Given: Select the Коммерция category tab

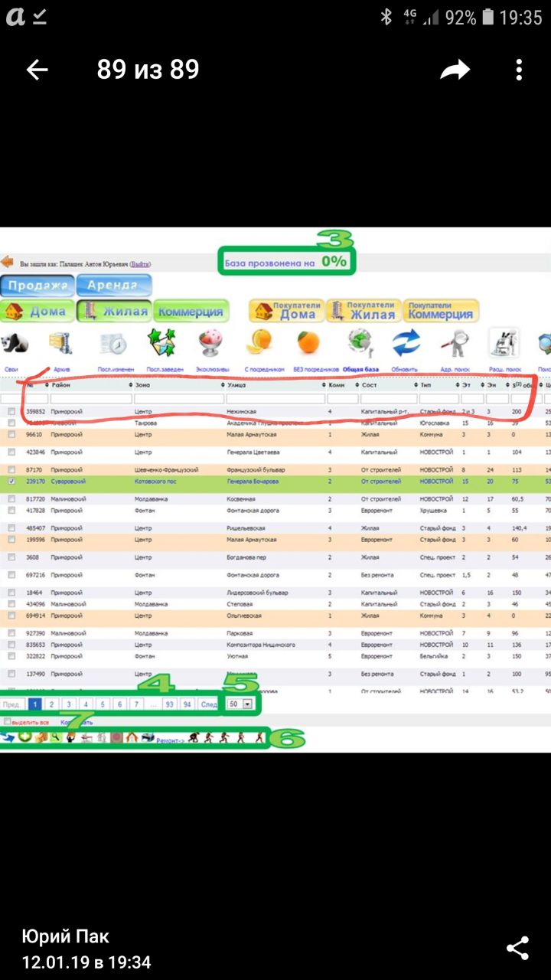Looking at the screenshot, I should pyautogui.click(x=191, y=312).
